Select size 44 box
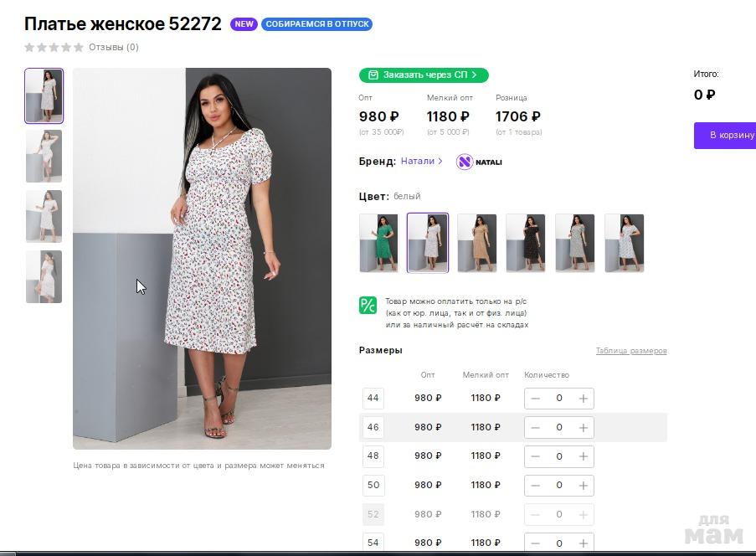 (x=373, y=399)
